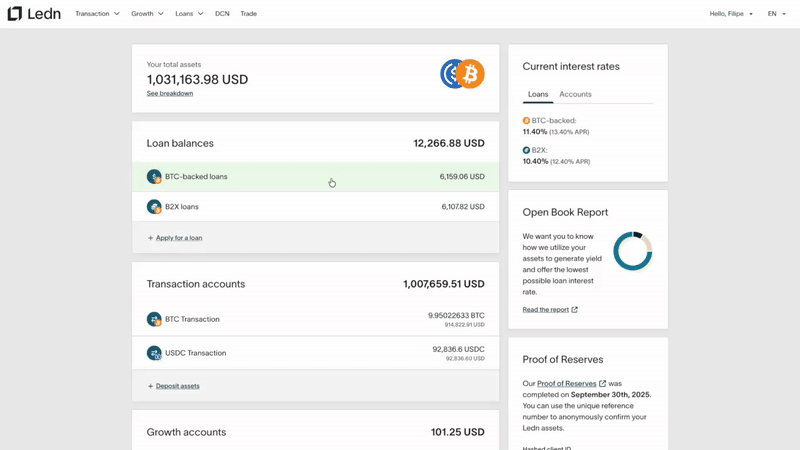Switch to the Loans interest rates tab
800x450 pixels.
[x=538, y=94]
